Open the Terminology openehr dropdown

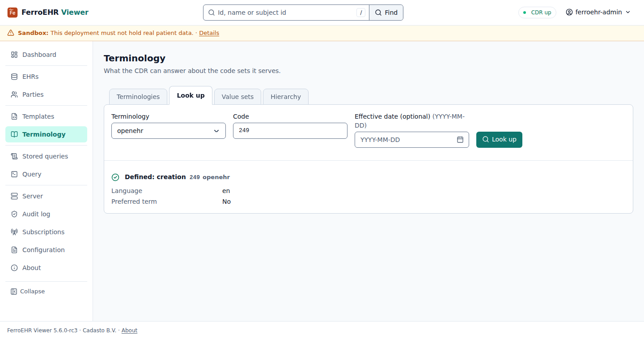pyautogui.click(x=169, y=131)
